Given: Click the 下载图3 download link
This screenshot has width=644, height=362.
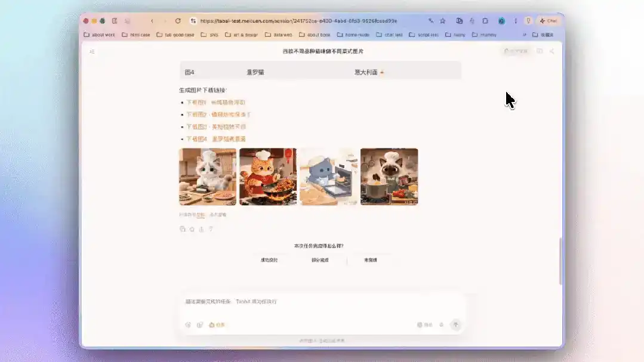Looking at the screenshot, I should tap(215, 127).
